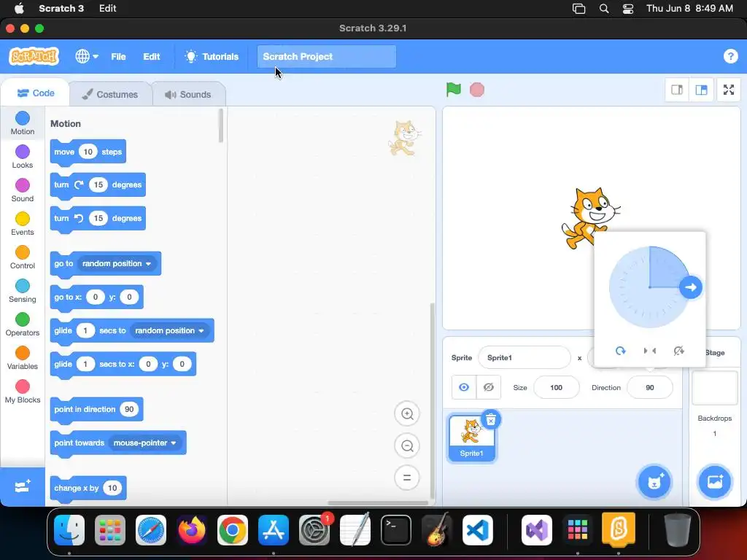Select the Sound block category
Screen dimensions: 747x560
click(23, 190)
